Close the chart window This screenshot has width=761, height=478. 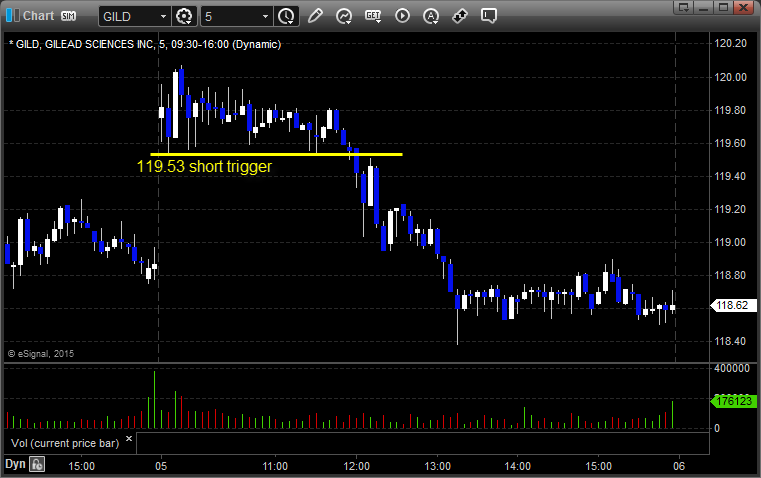743,7
